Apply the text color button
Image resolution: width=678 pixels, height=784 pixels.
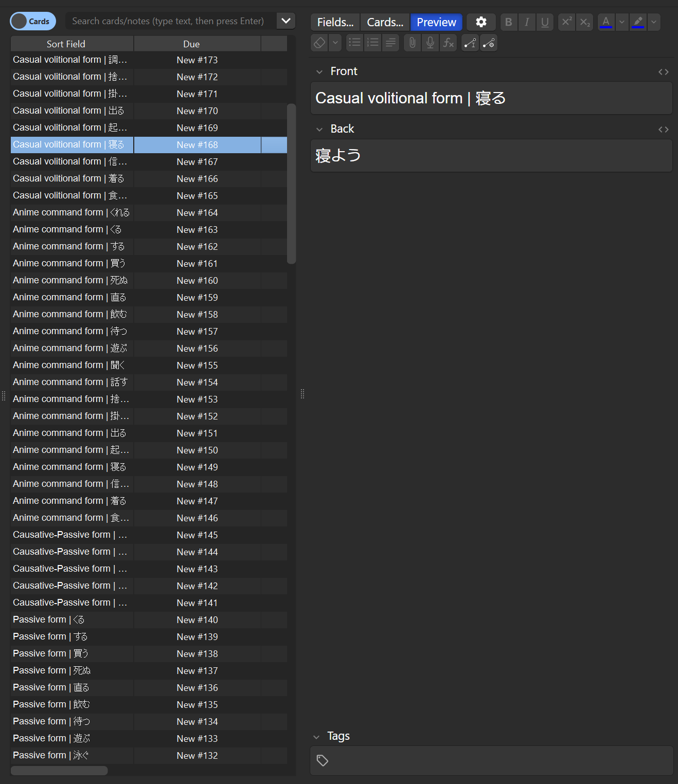tap(606, 22)
